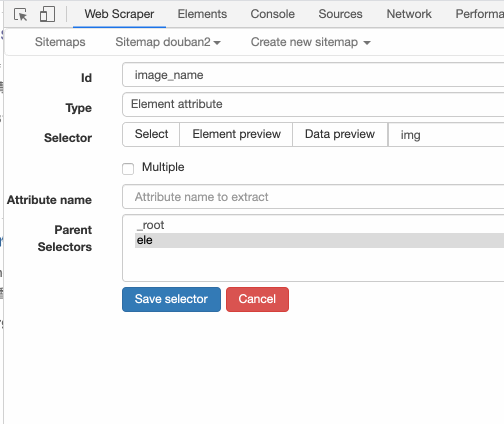Viewport: 504px width, 424px height.
Task: Click the Element preview button
Action: point(236,134)
